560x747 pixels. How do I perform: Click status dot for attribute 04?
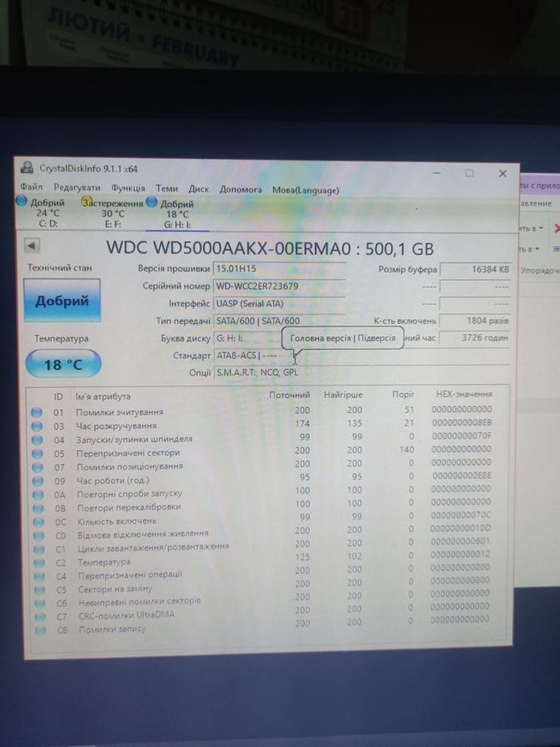pyautogui.click(x=36, y=440)
